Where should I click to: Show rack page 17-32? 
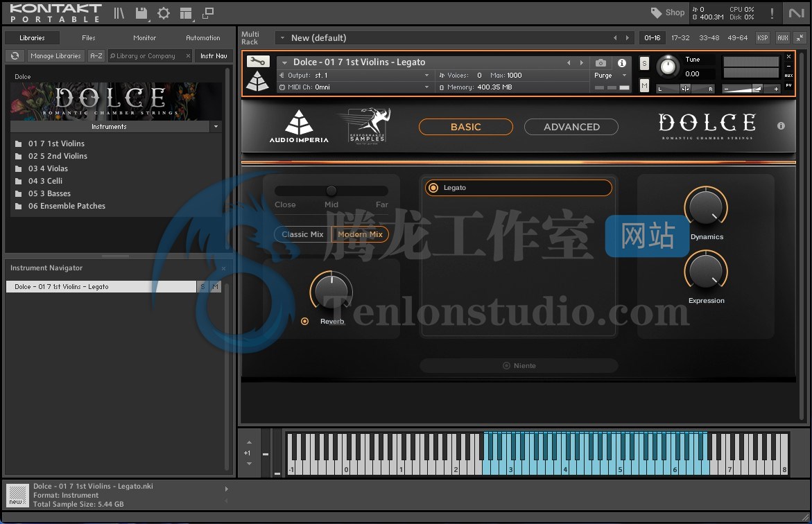point(680,38)
